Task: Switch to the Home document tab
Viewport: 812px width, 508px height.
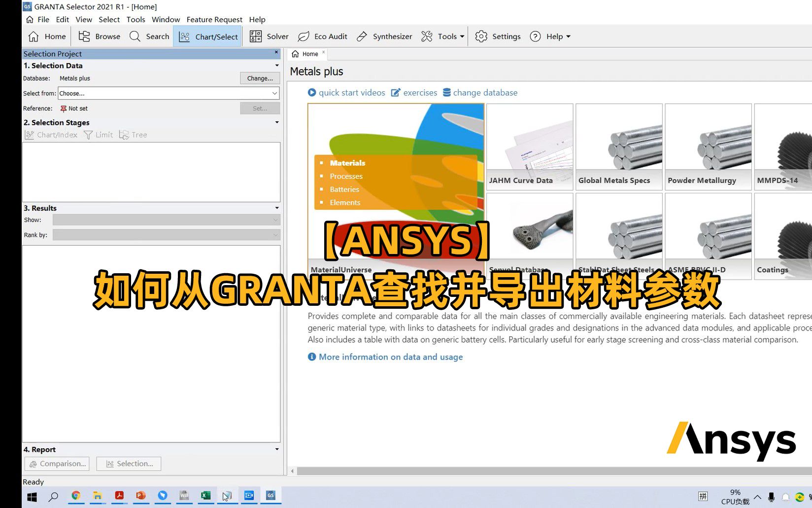Action: click(x=305, y=54)
